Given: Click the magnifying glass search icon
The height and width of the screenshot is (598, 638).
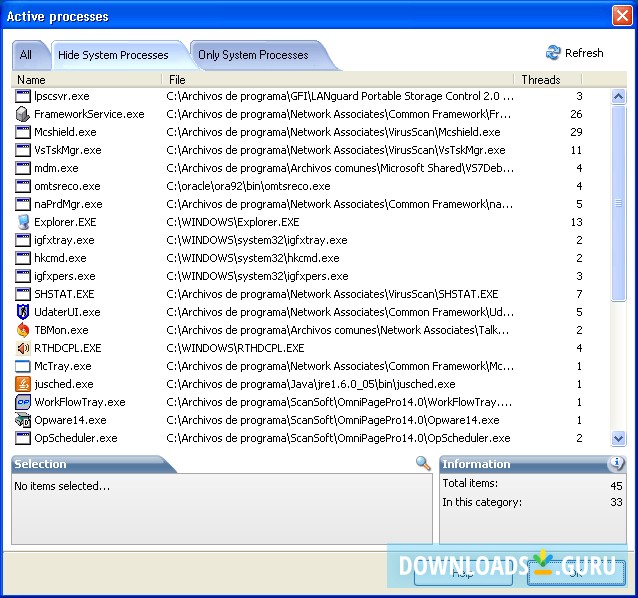Looking at the screenshot, I should (423, 463).
